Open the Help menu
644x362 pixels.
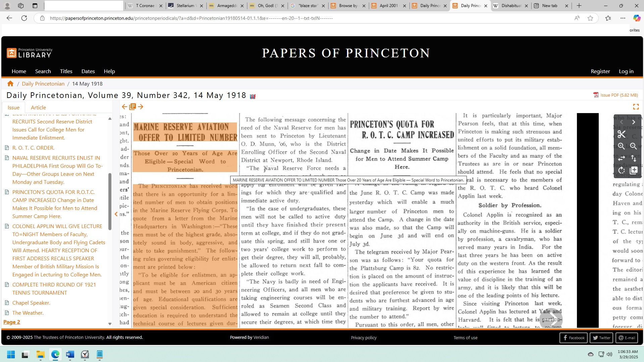[x=109, y=71]
